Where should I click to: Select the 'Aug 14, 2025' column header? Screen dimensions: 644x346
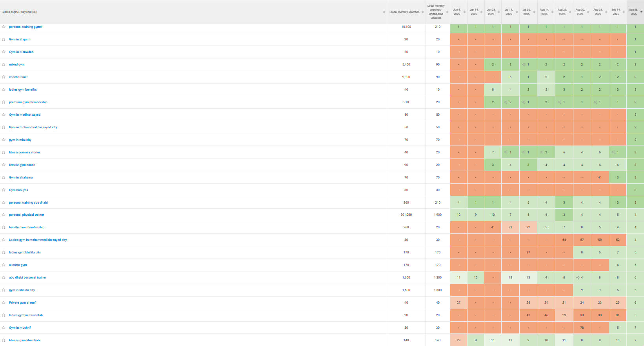tap(544, 12)
